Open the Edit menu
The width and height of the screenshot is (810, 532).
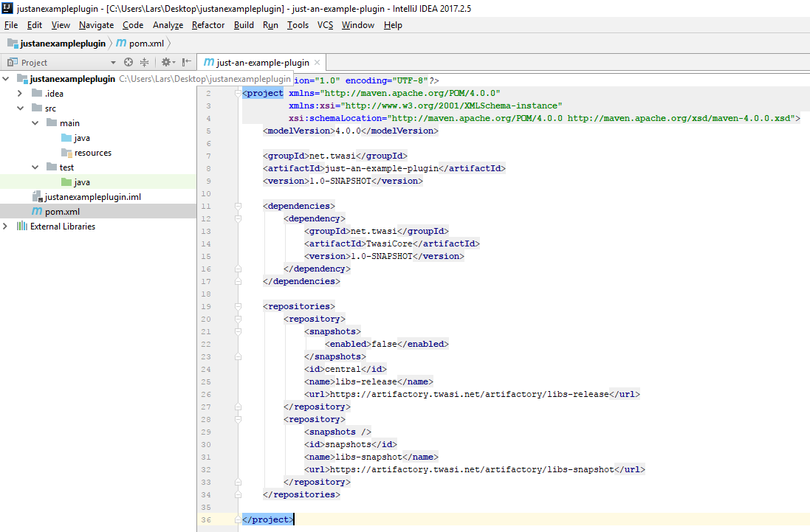click(x=35, y=25)
